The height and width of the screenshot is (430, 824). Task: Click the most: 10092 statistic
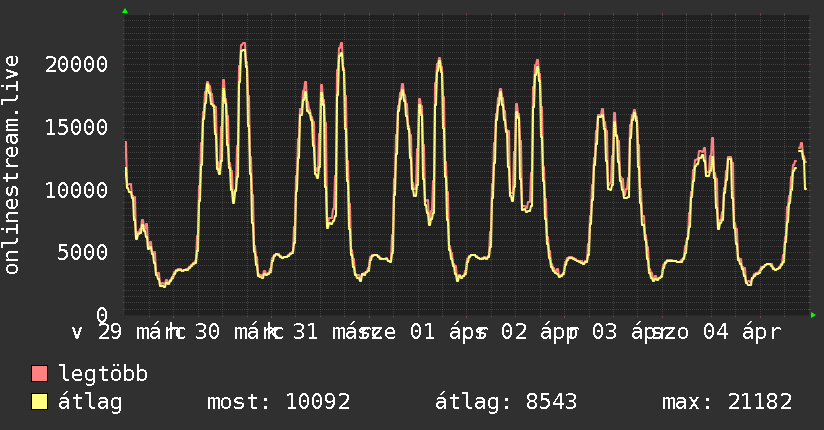pyautogui.click(x=278, y=402)
